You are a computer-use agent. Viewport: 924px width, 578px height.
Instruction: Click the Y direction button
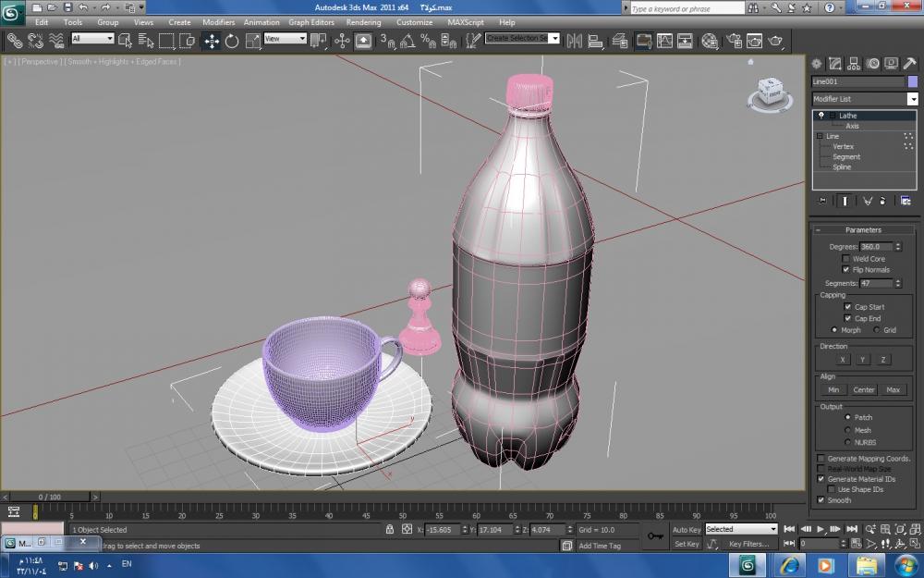pyautogui.click(x=863, y=360)
